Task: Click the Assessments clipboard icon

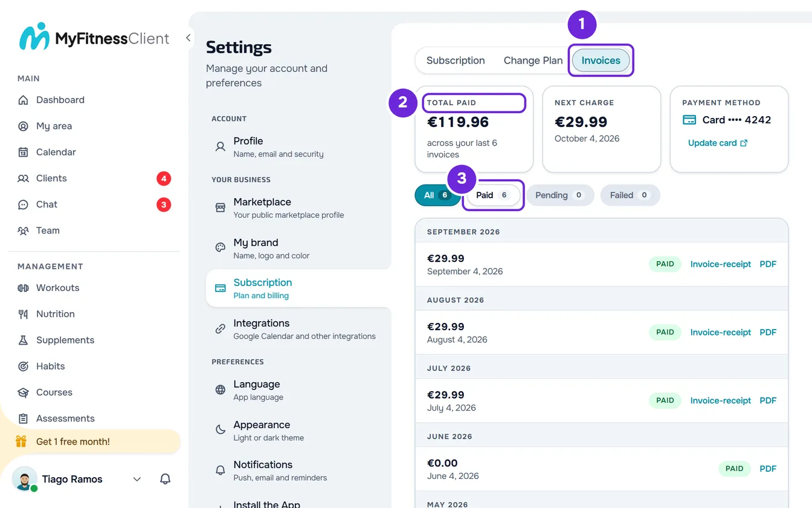Action: pyautogui.click(x=23, y=418)
